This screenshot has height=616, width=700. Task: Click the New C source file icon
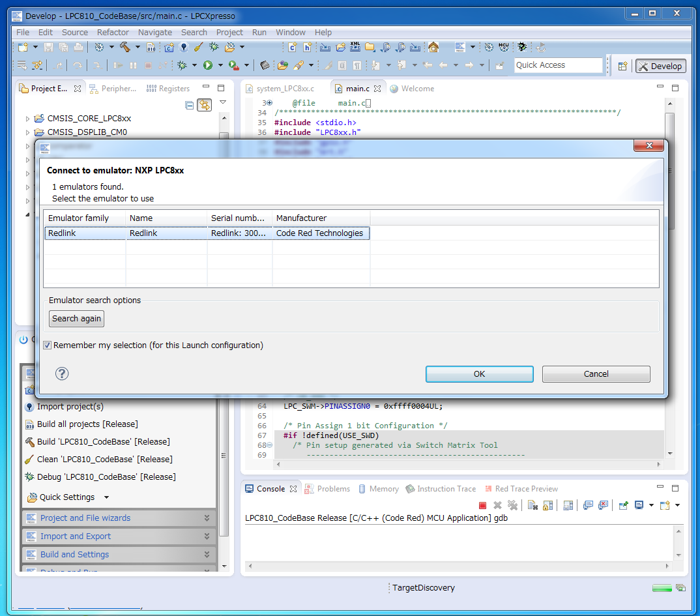[x=293, y=47]
